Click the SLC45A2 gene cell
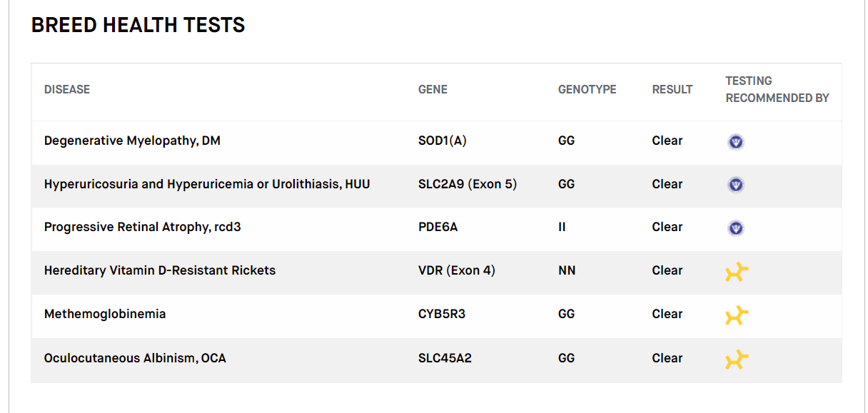This screenshot has height=413, width=868. point(445,358)
